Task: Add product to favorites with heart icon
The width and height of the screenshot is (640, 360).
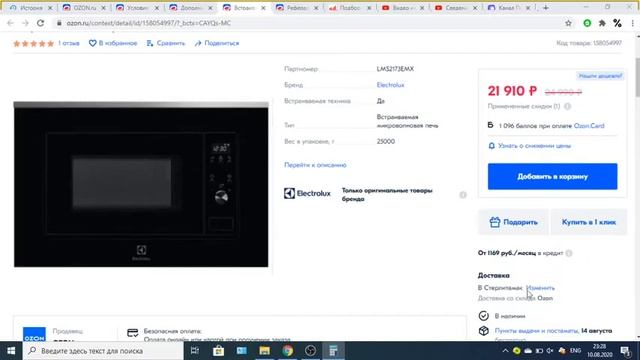Action: (x=93, y=43)
